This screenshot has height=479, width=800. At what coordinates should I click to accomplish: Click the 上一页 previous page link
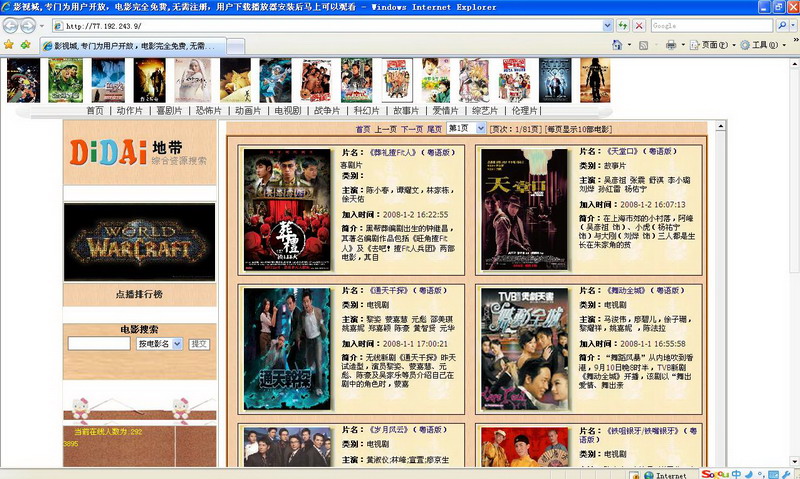(385, 129)
